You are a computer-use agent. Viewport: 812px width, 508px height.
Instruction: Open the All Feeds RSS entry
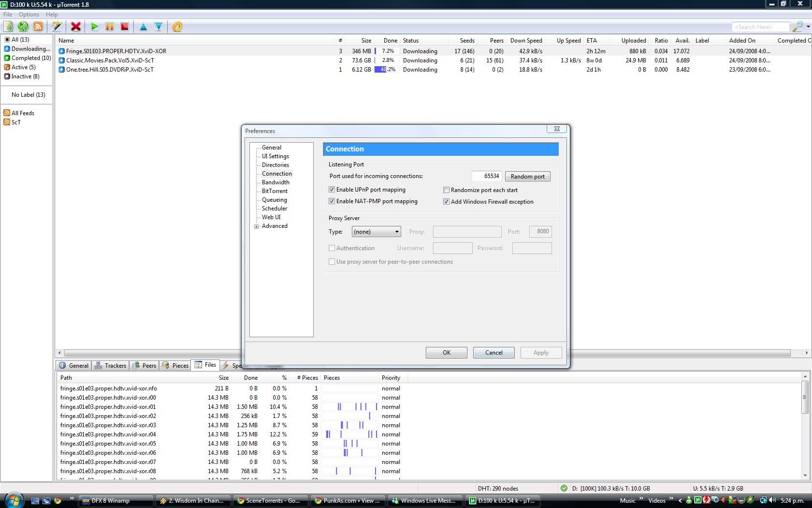pos(19,113)
